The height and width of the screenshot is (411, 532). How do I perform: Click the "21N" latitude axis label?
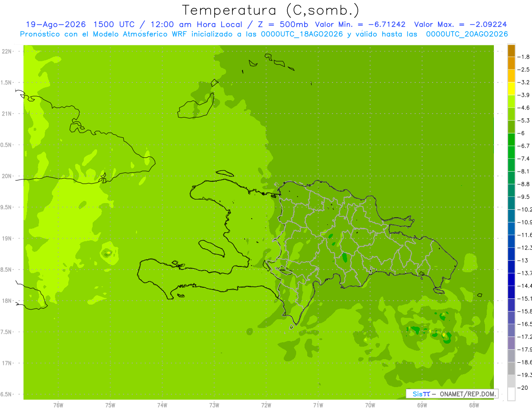[7, 114]
